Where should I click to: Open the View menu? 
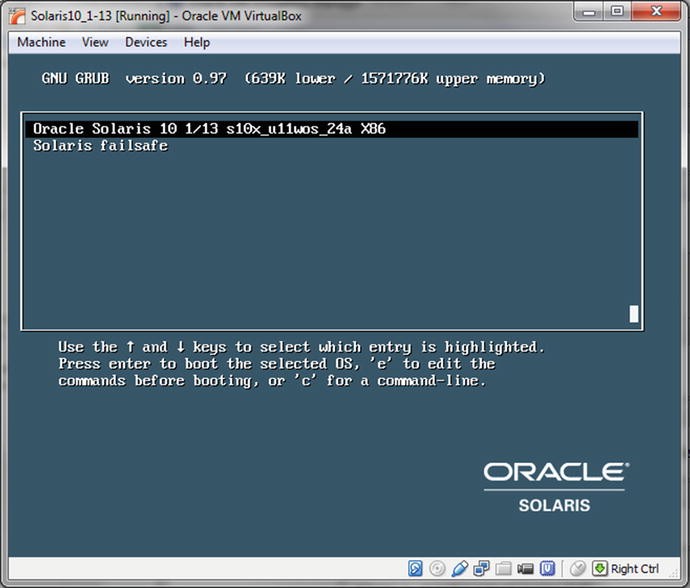point(95,42)
